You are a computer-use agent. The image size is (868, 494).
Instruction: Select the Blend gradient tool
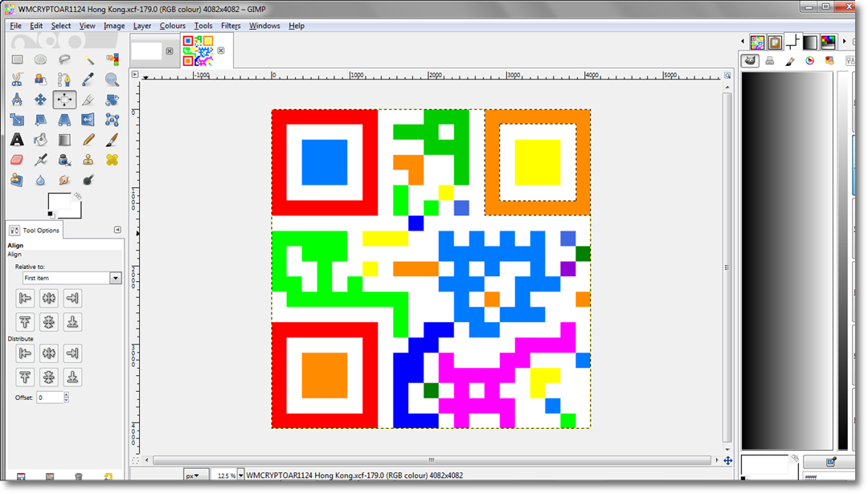pyautogui.click(x=64, y=140)
